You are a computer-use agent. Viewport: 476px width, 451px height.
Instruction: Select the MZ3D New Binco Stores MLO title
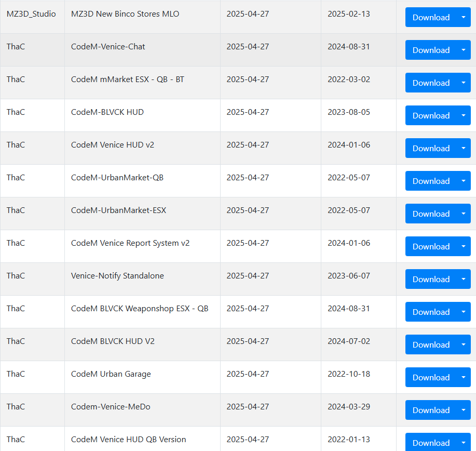coord(125,14)
